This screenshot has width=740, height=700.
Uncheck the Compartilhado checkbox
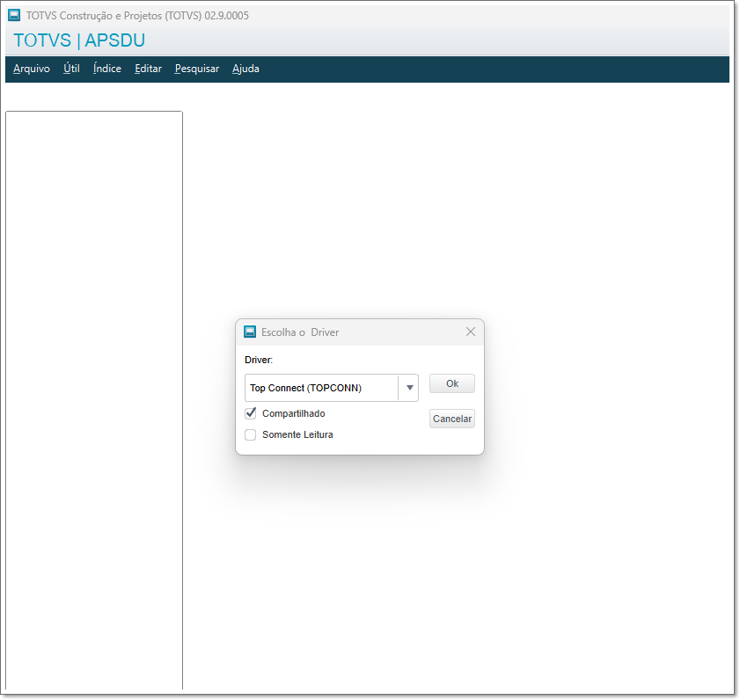click(x=251, y=413)
